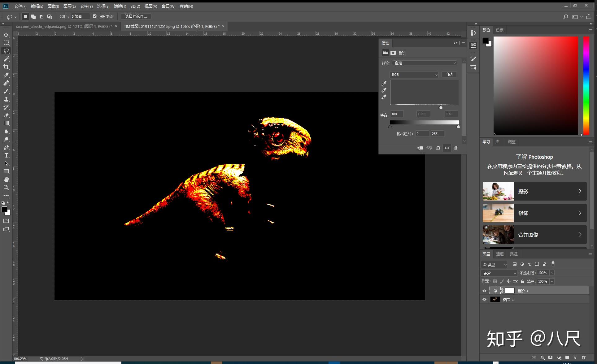Select the Move tool
Screen dimensions: 597x364
[x=6, y=35]
